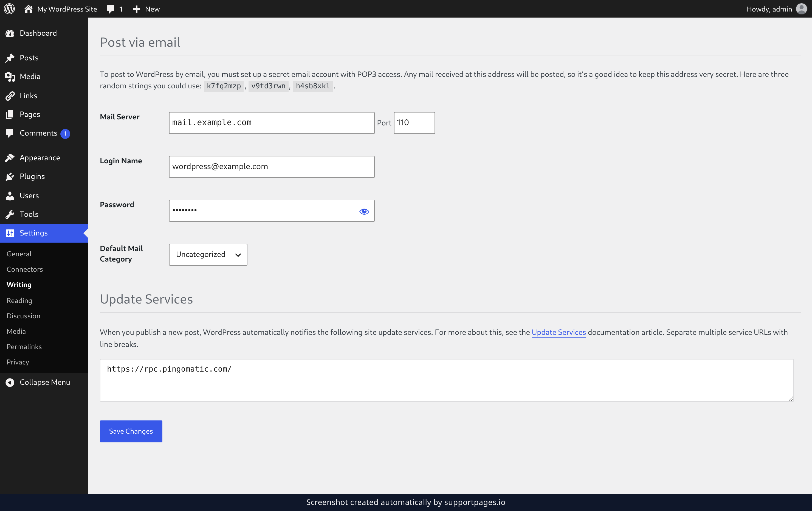Click the Uncategorized dropdown chevron arrow
The width and height of the screenshot is (812, 511).
238,255
